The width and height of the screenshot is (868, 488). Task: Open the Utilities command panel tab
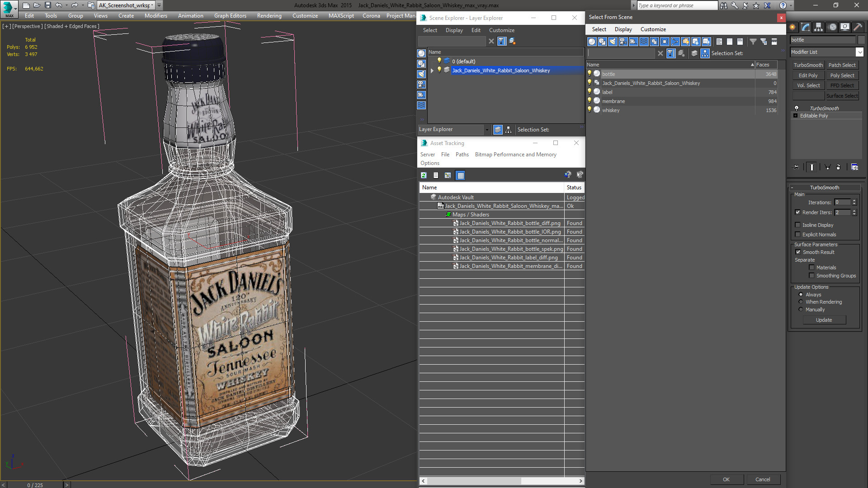(x=858, y=27)
